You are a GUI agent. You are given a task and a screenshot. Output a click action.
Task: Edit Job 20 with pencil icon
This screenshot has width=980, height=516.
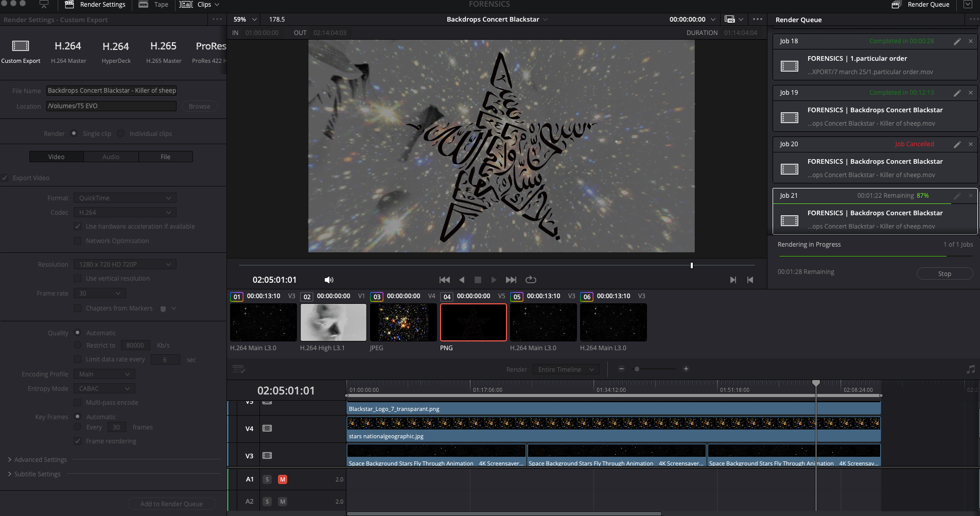pyautogui.click(x=957, y=144)
